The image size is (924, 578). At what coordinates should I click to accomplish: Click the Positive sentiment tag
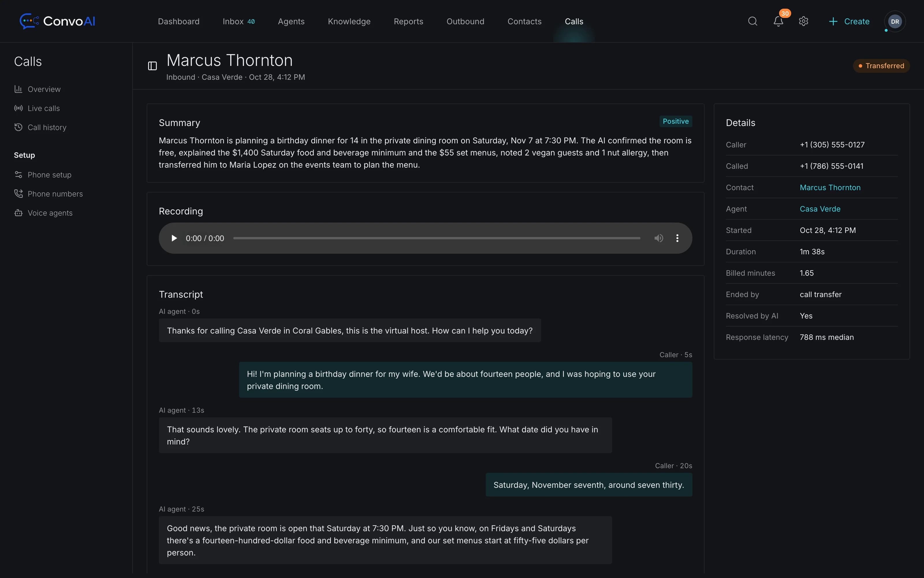[675, 121]
